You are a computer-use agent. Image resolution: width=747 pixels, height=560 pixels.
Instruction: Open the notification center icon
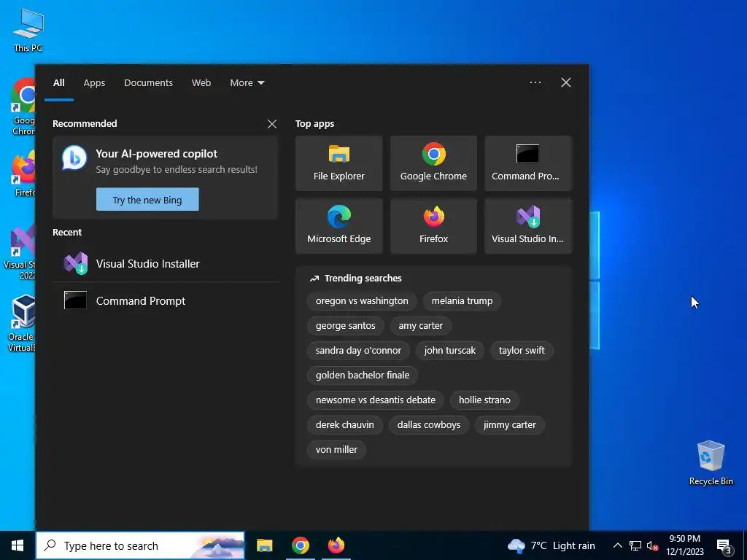(724, 545)
